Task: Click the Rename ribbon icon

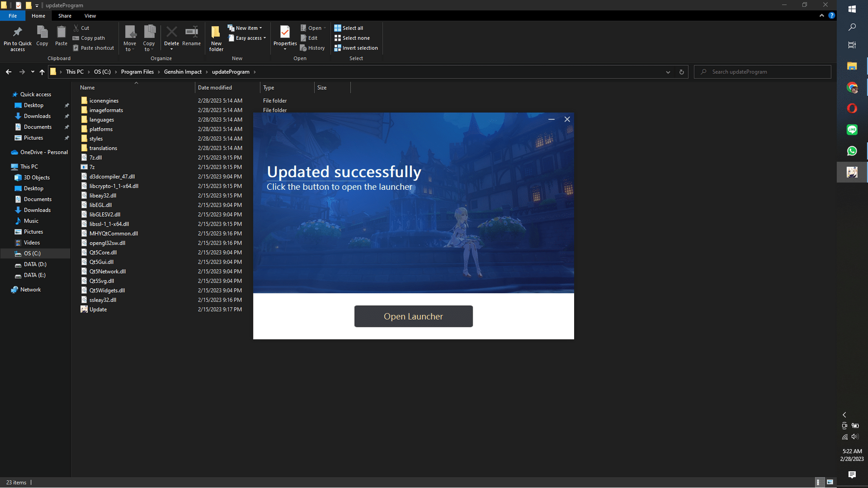Action: point(191,36)
